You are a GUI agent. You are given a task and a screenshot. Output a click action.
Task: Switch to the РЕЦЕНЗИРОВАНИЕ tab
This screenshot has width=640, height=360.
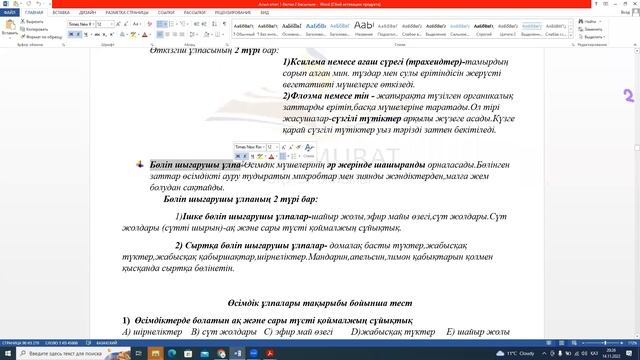pos(233,13)
